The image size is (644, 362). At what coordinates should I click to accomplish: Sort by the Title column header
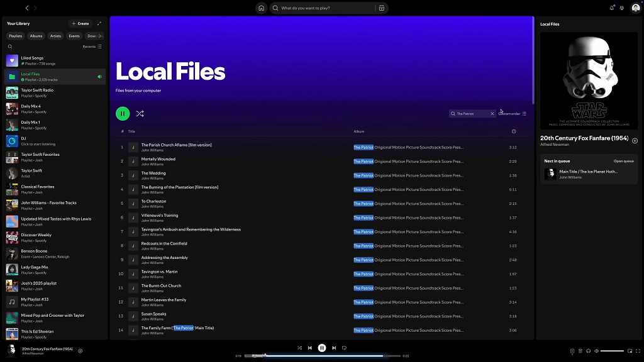coord(131,131)
